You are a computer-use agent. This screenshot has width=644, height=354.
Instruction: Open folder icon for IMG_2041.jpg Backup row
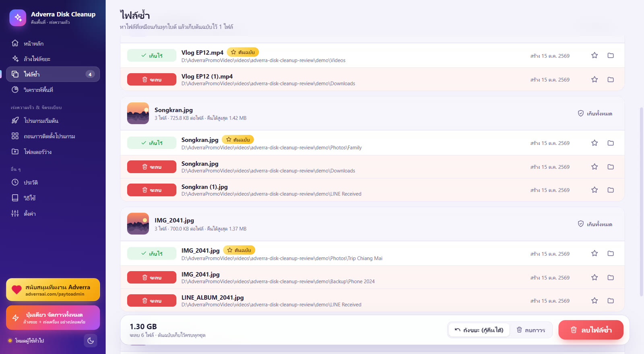click(x=611, y=277)
